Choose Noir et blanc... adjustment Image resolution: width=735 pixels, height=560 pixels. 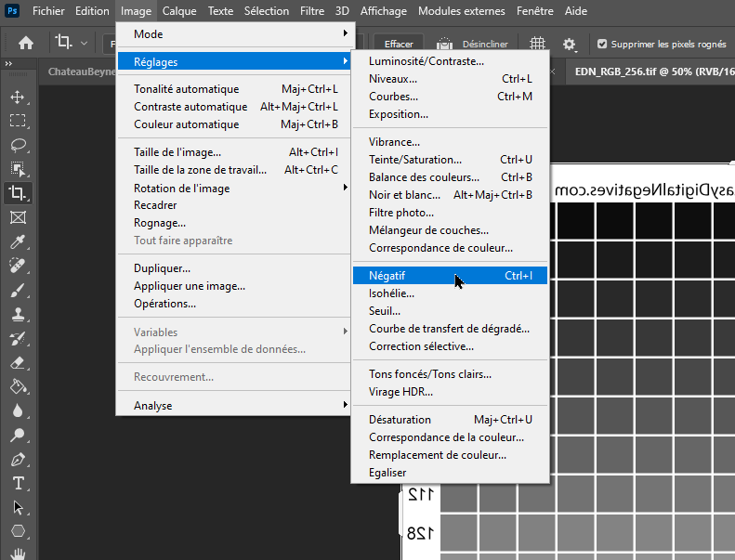(450, 195)
